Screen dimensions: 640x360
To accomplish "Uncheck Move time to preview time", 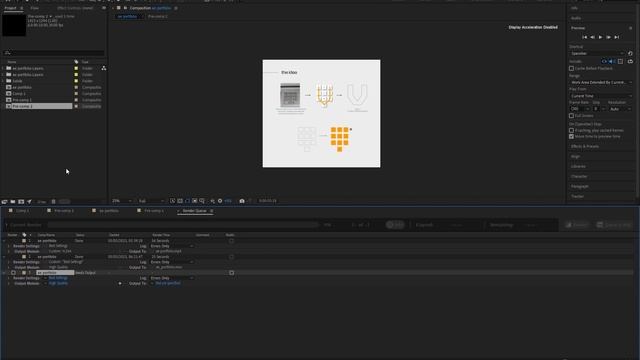I will pyautogui.click(x=571, y=137).
